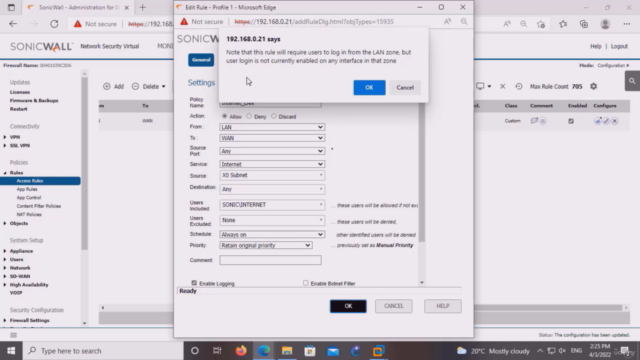Open Access Rules in sidebar

(x=30, y=181)
